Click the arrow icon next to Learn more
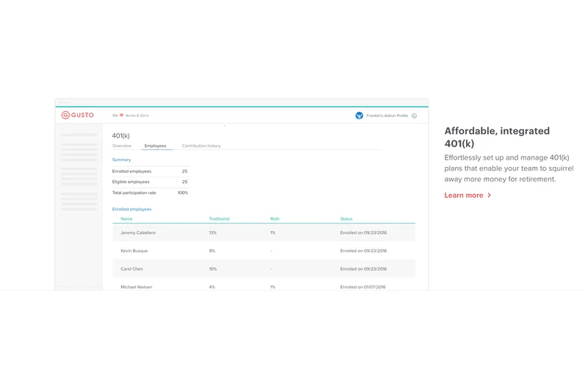The width and height of the screenshot is (588, 392). (x=490, y=196)
